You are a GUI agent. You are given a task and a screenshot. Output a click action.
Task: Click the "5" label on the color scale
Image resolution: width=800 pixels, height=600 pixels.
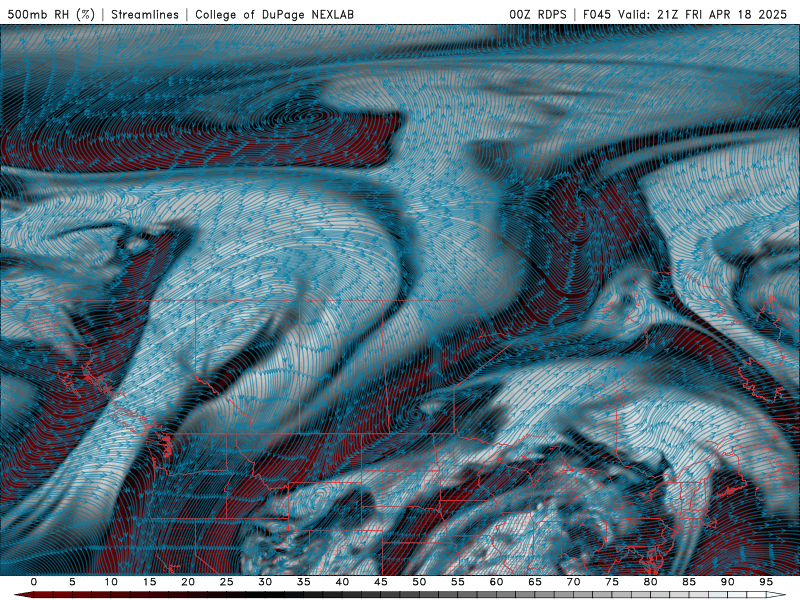point(72,582)
